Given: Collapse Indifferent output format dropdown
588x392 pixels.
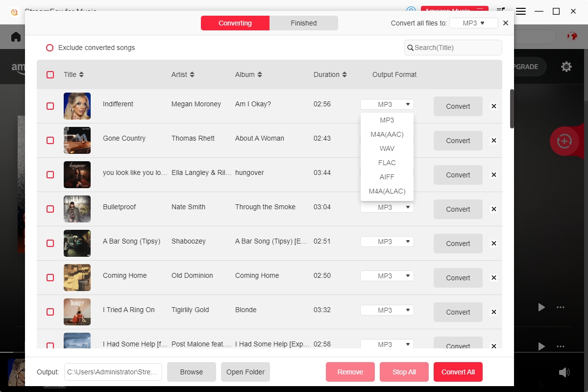Looking at the screenshot, I should (x=387, y=104).
